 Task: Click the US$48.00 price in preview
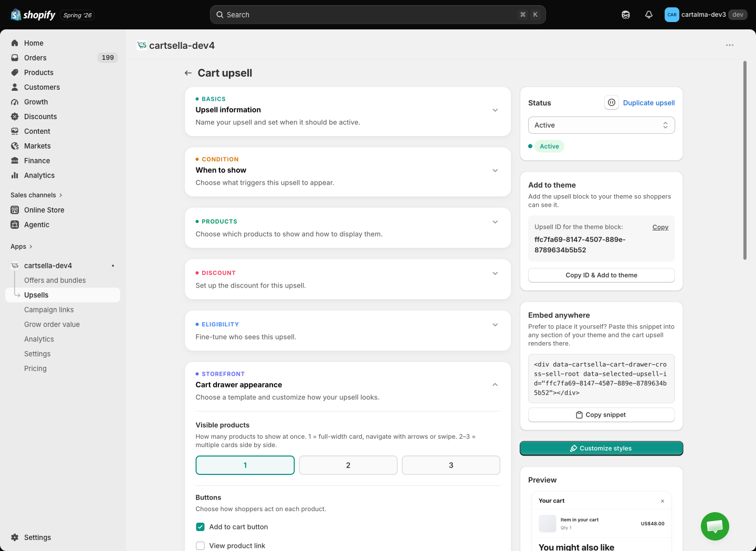tap(653, 524)
